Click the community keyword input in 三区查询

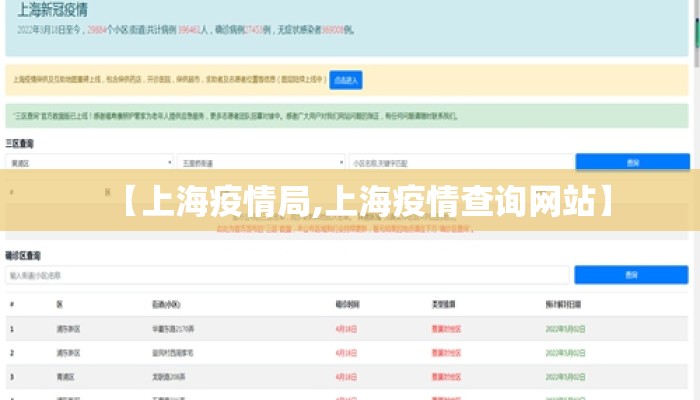458,161
